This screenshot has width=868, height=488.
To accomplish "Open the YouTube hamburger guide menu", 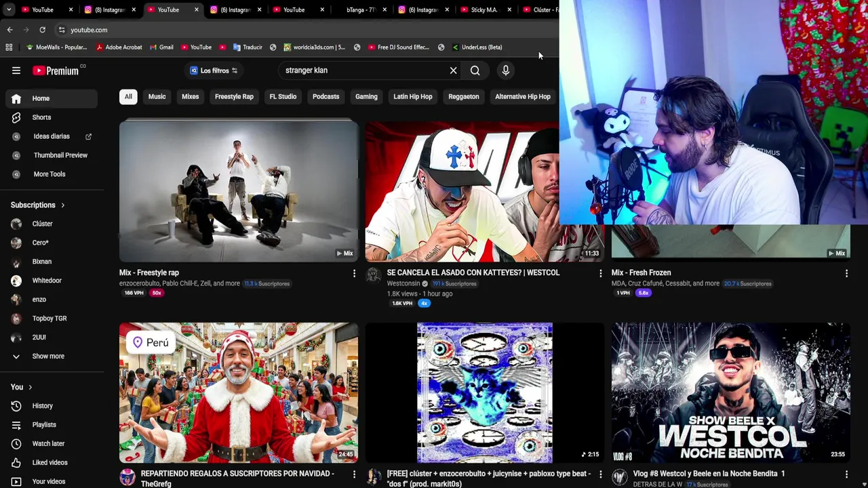I will [16, 70].
